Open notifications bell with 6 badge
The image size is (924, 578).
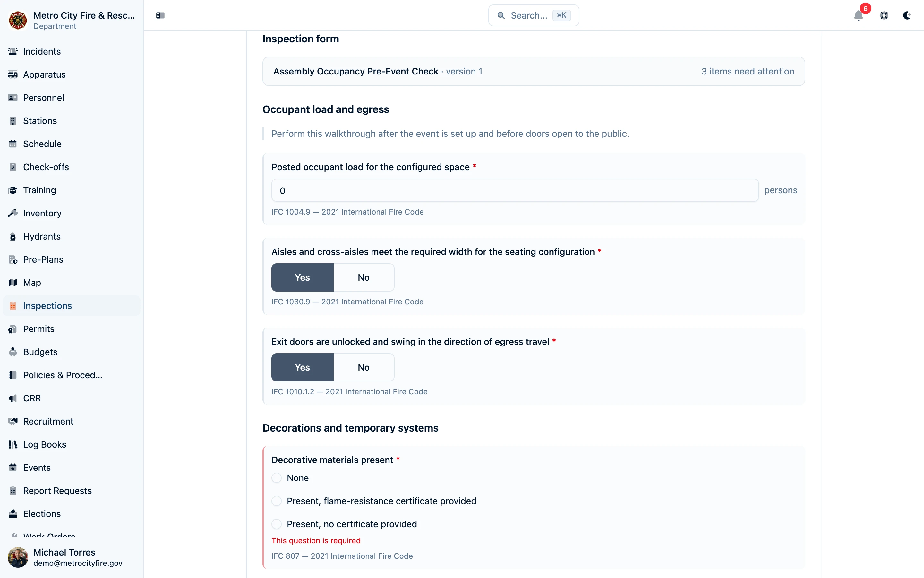click(x=858, y=15)
